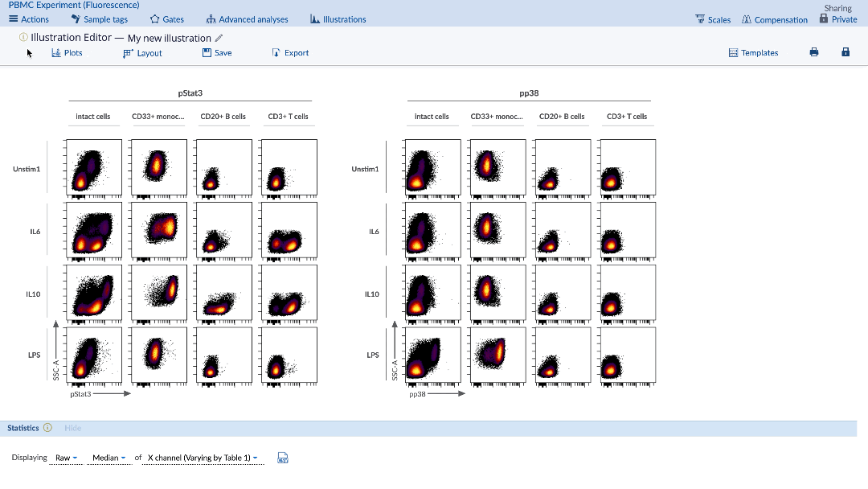The image size is (868, 489).
Task: Click the info icon before Illustration Editor
Action: coord(23,37)
